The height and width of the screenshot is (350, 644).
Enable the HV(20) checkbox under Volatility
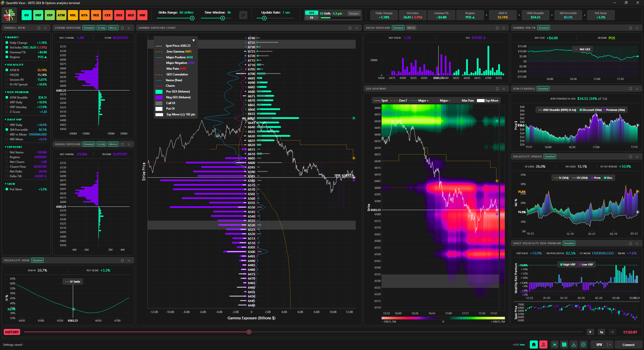click(7, 75)
